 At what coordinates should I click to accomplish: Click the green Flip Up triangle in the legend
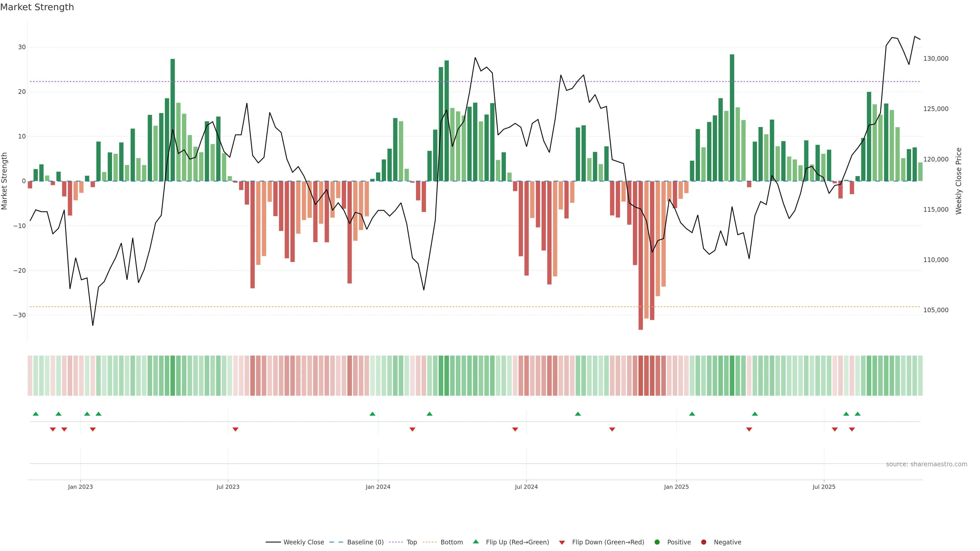[x=475, y=542]
